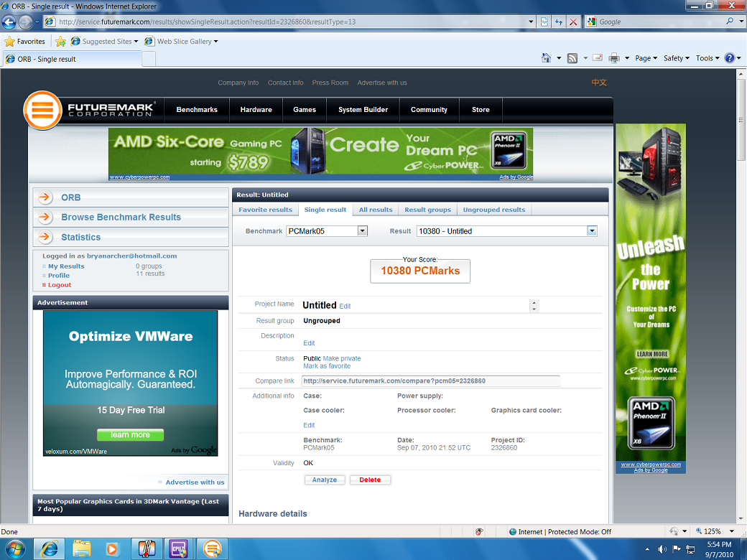Print the page with the printer icon
The image size is (747, 560).
614,58
